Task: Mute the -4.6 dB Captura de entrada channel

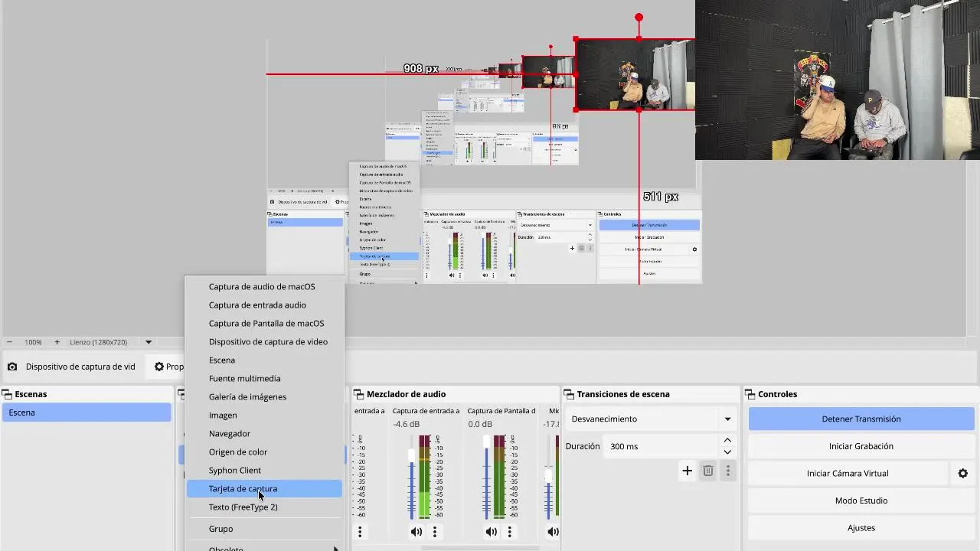Action: point(416,531)
